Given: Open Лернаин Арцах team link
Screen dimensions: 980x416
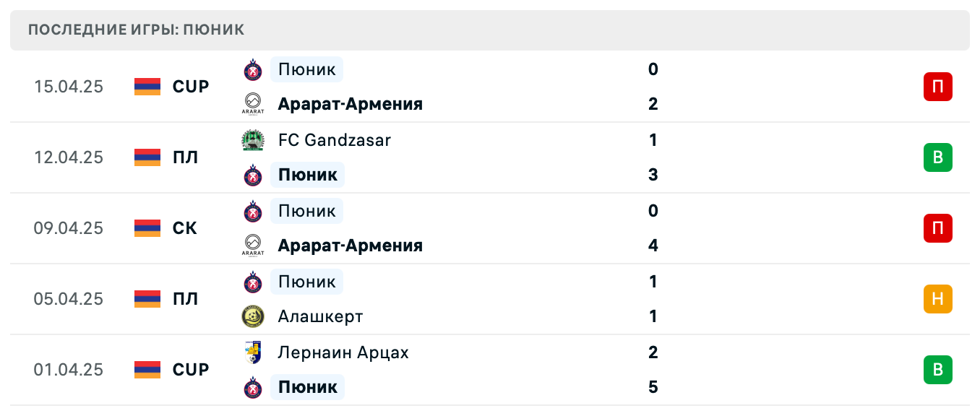Looking at the screenshot, I should (x=343, y=352).
